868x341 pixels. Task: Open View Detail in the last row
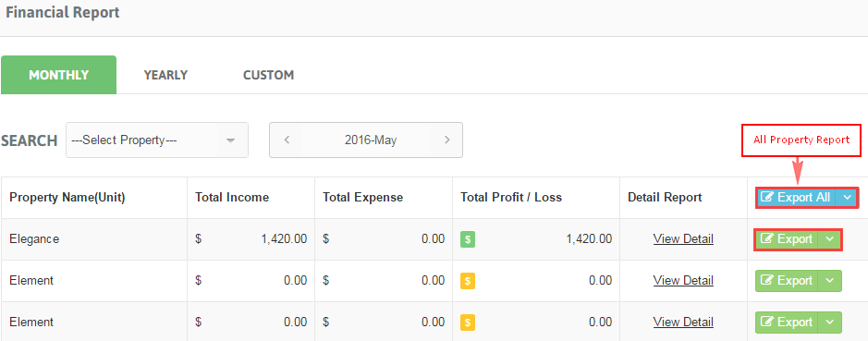point(683,322)
